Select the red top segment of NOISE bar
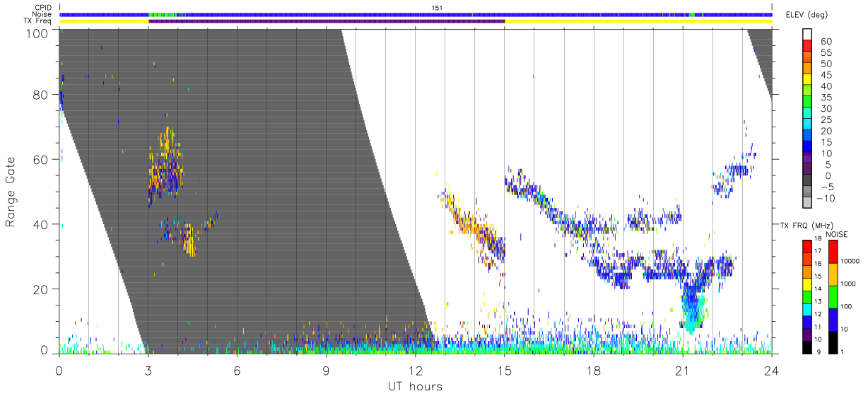 tap(834, 252)
